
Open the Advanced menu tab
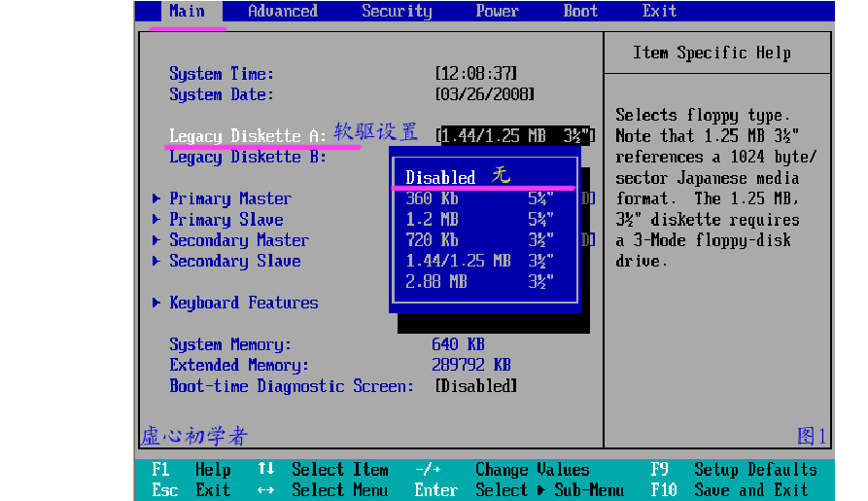[282, 11]
